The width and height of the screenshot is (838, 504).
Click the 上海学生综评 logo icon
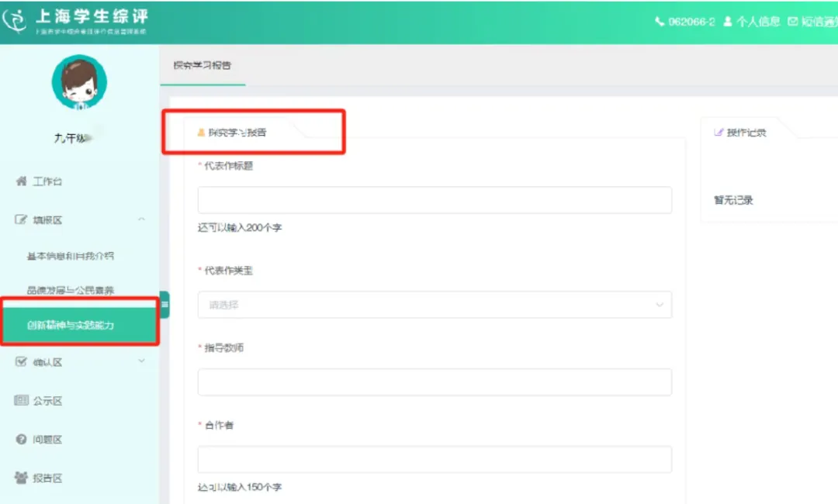pos(15,21)
